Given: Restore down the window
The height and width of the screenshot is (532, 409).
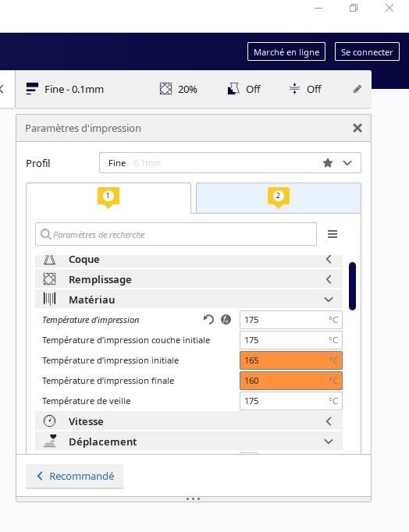Looking at the screenshot, I should [x=354, y=8].
